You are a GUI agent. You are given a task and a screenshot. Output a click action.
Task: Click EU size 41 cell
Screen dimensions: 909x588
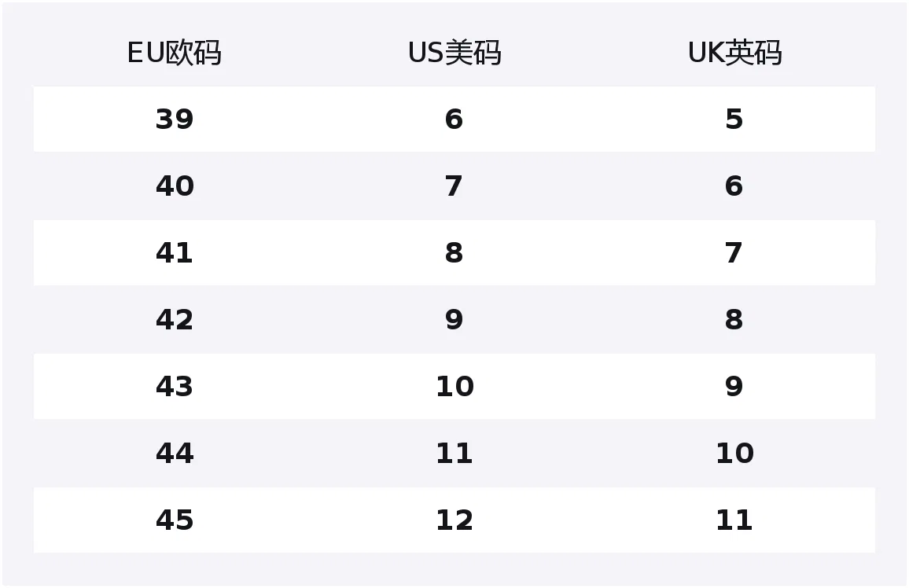[x=174, y=253]
